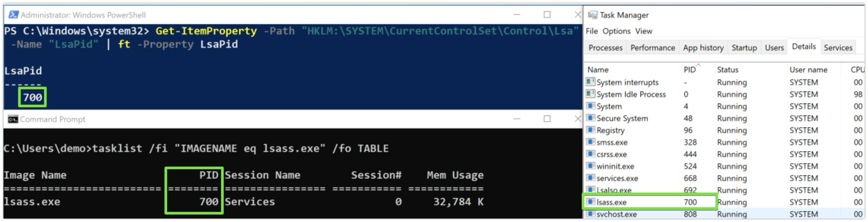Click the Command Prompt title bar icon
Screen dimensions: 868x222
(x=12, y=119)
